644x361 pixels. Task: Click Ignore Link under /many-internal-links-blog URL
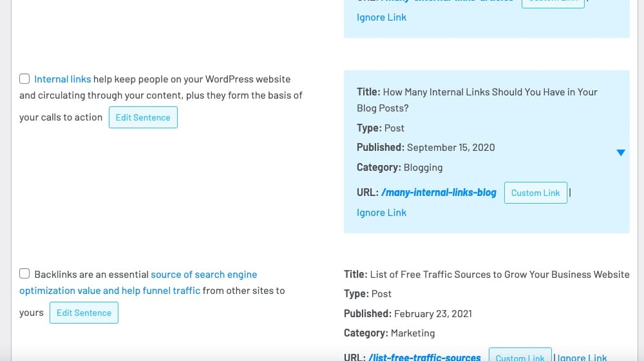(x=381, y=213)
